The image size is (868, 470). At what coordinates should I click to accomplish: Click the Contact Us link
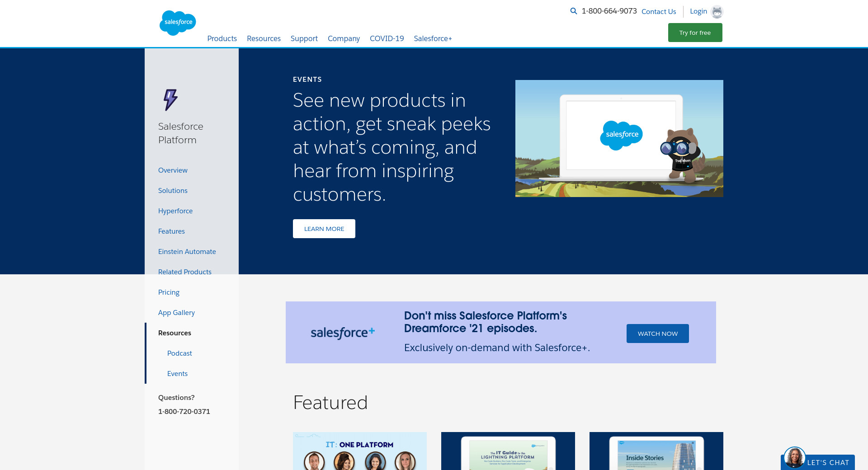coord(659,11)
